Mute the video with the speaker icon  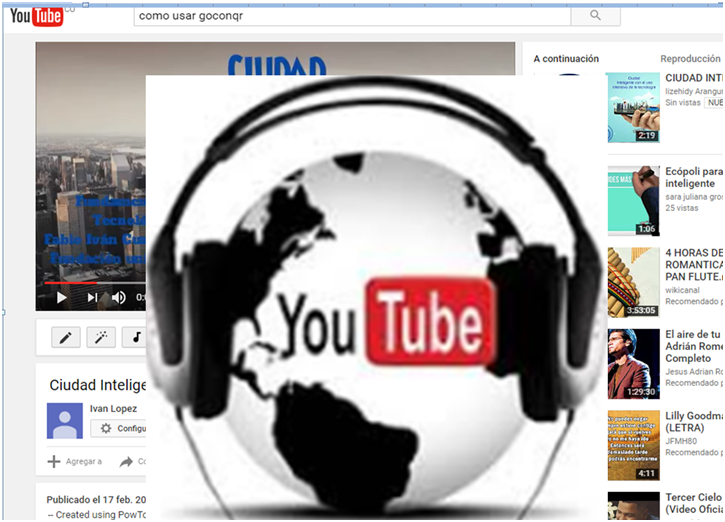pyautogui.click(x=119, y=297)
